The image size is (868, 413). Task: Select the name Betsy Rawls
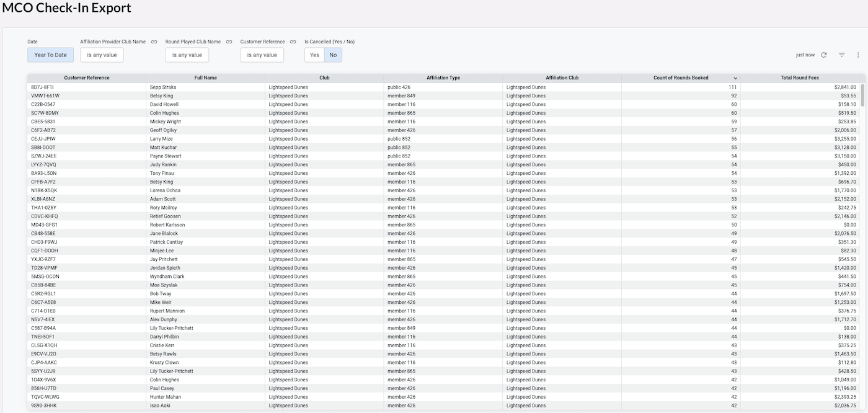(163, 354)
